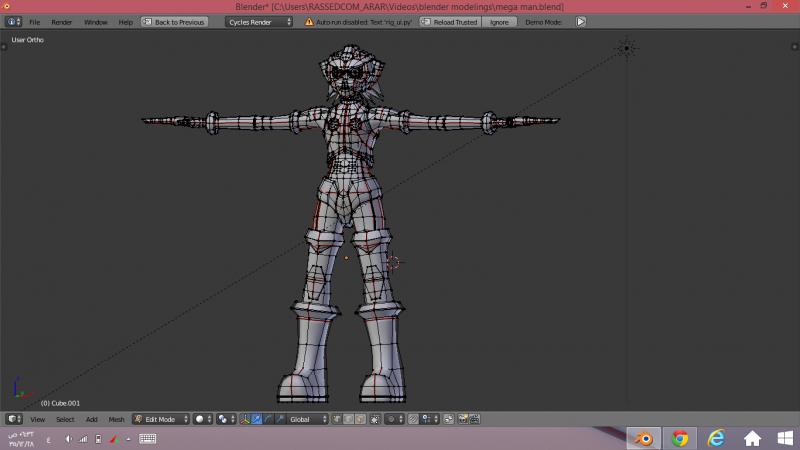The height and width of the screenshot is (450, 800).
Task: Open the pivot point selector icon
Action: point(225,419)
